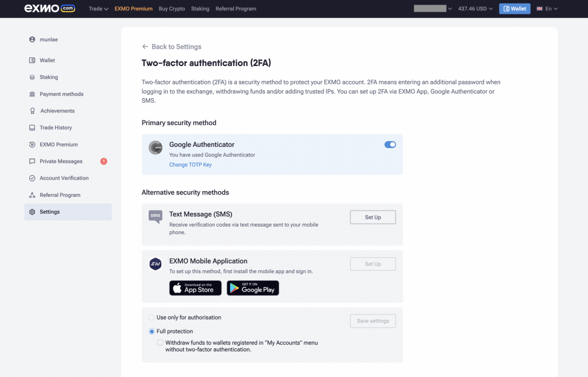This screenshot has height=377, width=588.
Task: Click the back arrow to Settings
Action: point(145,46)
